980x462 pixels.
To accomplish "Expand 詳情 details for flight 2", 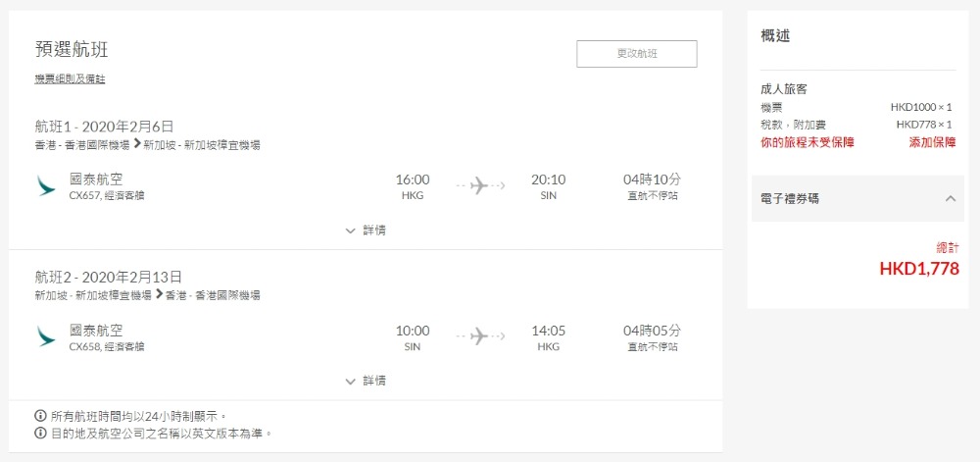I will (366, 381).
